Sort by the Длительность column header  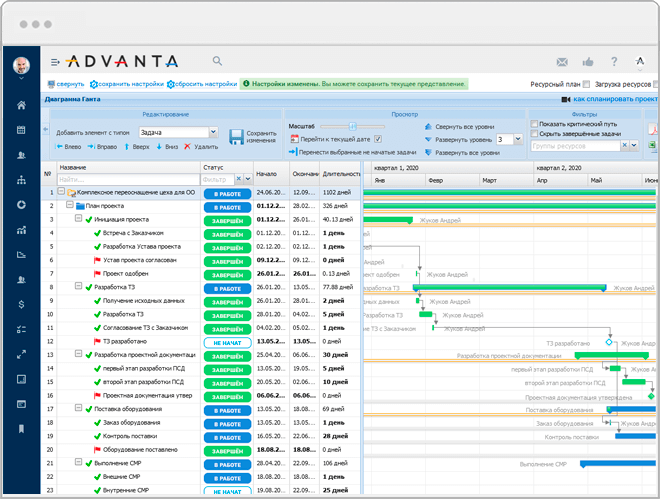click(x=340, y=173)
